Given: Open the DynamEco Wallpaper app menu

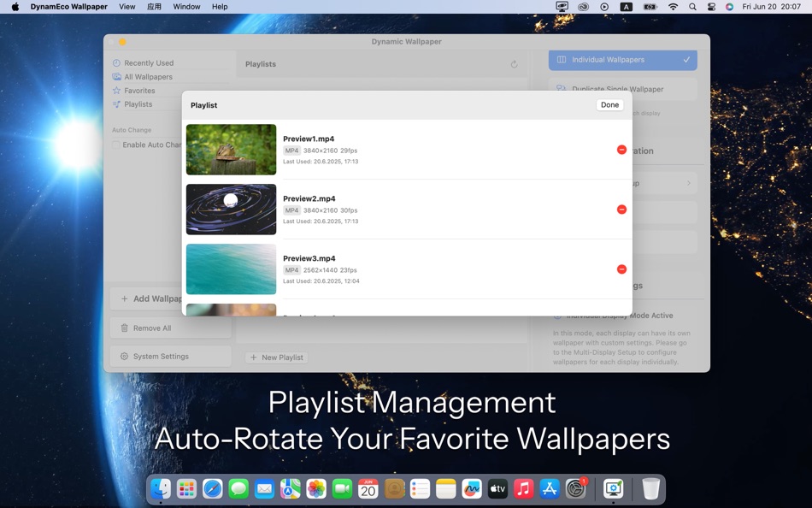Looking at the screenshot, I should (x=69, y=7).
